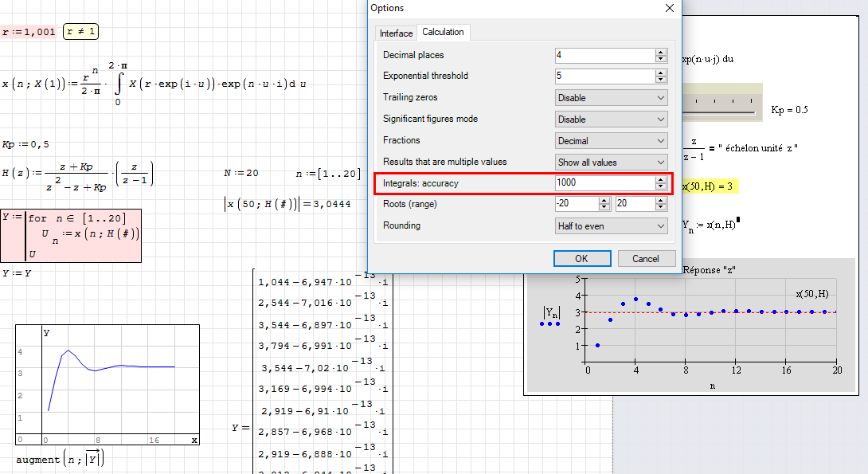Screen dimensions: 868x474
Task: Cancel the Options dialog
Action: (645, 259)
